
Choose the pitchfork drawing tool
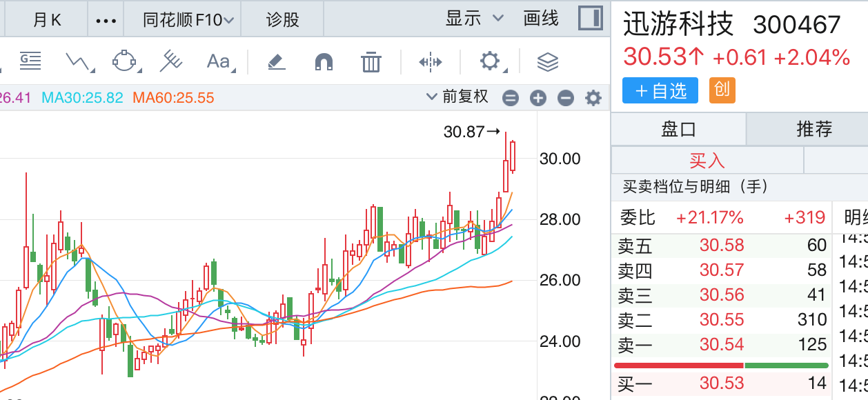click(170, 62)
